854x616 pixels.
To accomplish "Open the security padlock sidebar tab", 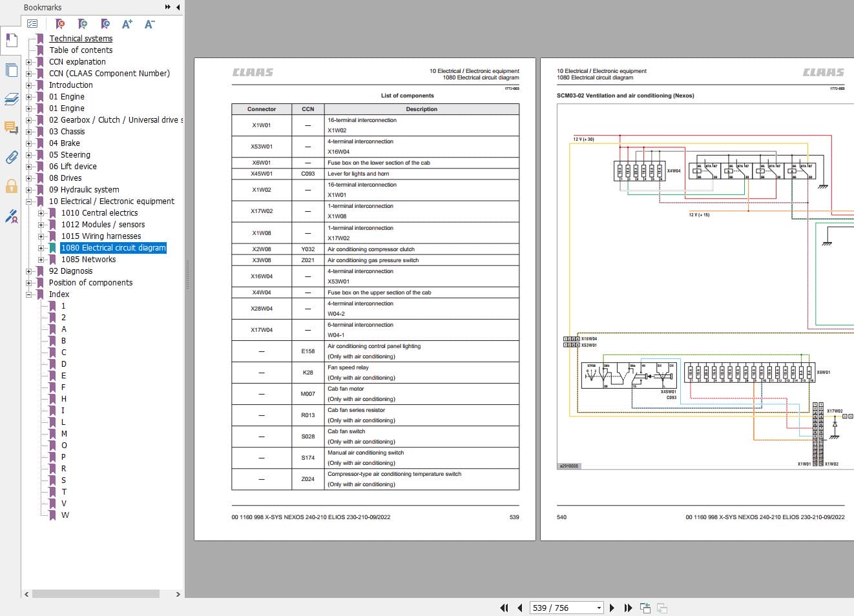I will [11, 187].
